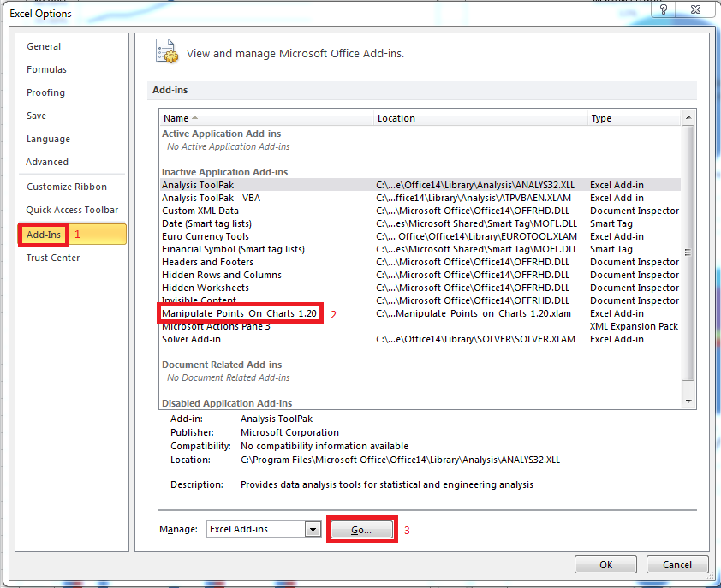Click the up arrow of list scrollbar
Screen dimensions: 721x588
[x=688, y=118]
